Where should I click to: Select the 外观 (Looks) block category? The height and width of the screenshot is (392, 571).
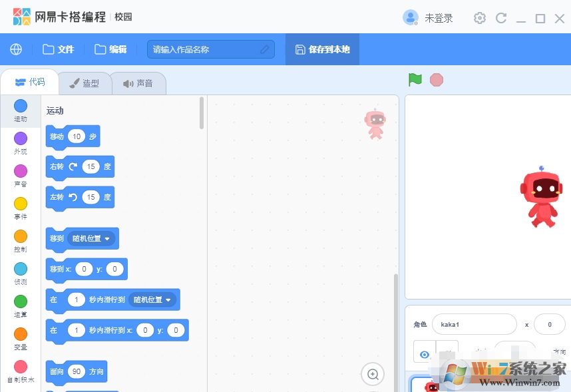21,143
